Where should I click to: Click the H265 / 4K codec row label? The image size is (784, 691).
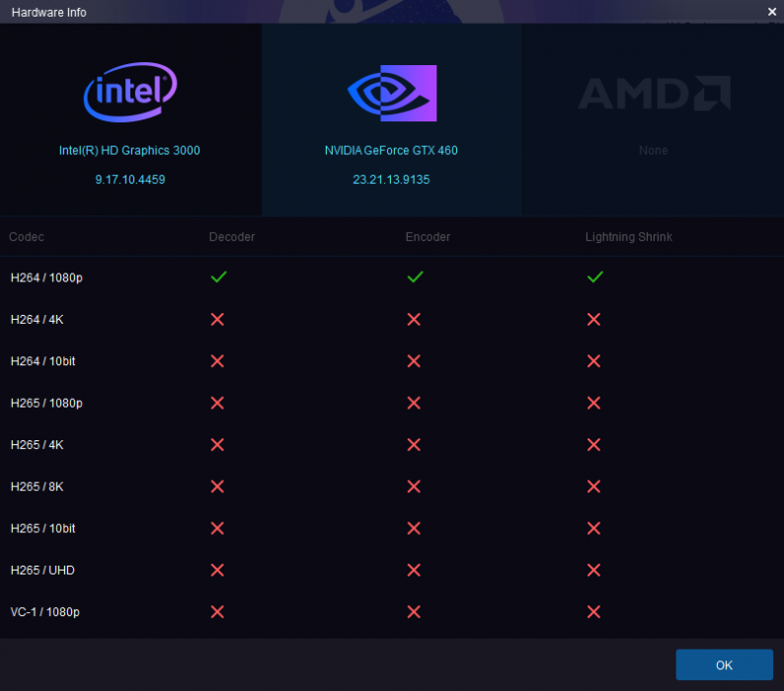[x=38, y=445]
